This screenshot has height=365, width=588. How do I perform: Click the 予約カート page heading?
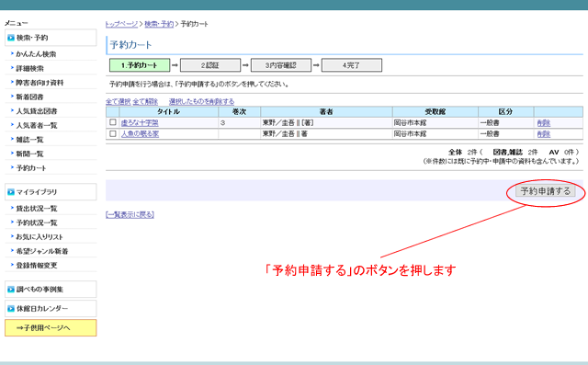tap(130, 45)
